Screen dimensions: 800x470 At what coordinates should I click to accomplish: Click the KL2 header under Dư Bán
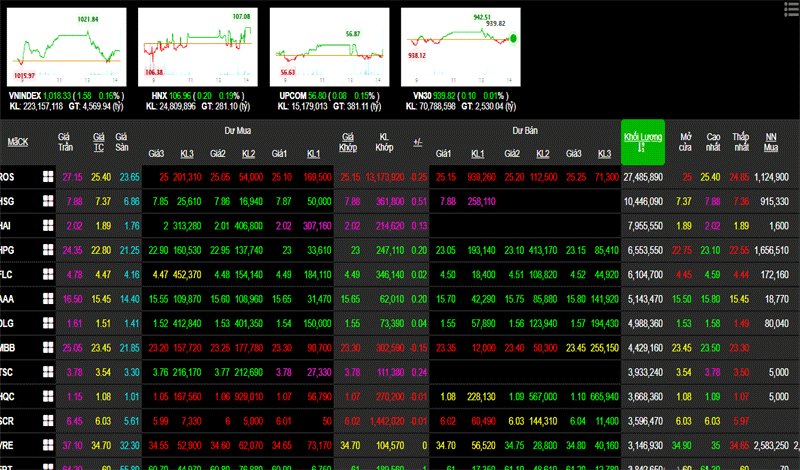[543, 154]
